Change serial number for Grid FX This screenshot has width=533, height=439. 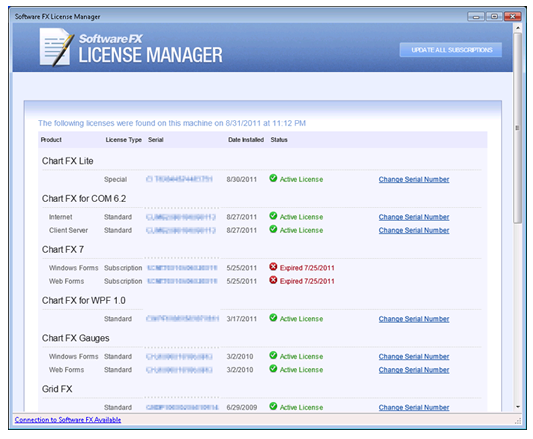click(414, 408)
